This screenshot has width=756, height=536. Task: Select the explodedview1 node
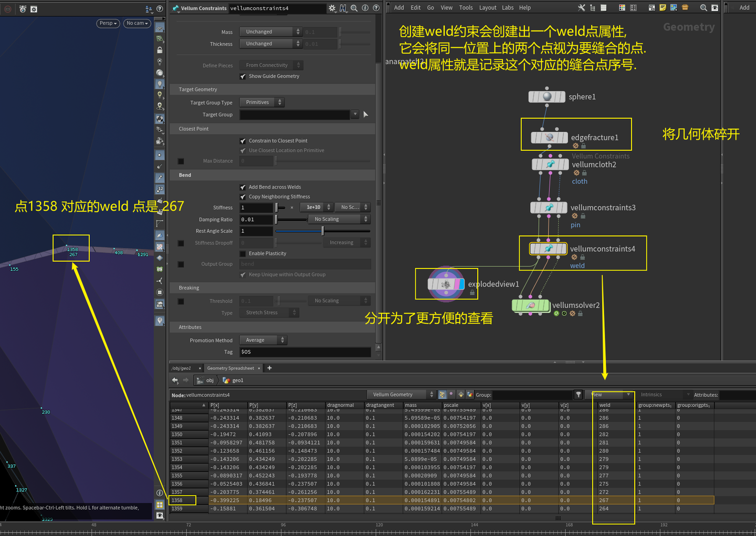[446, 284]
